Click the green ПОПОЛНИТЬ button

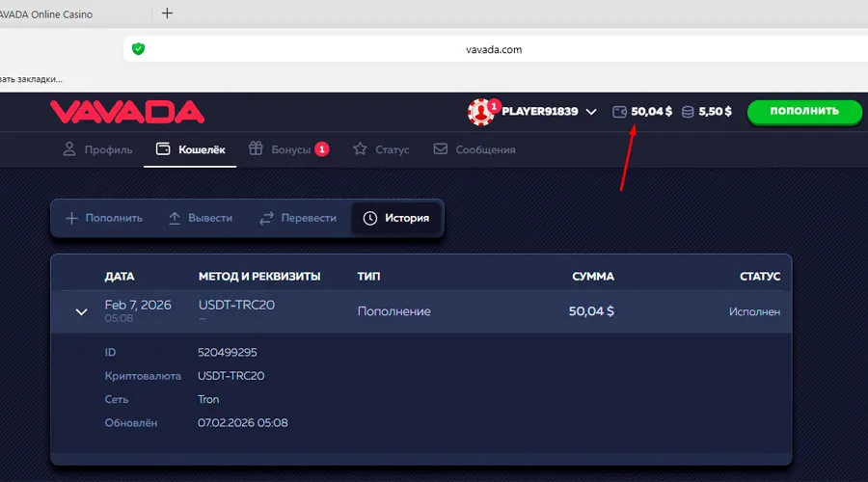(x=804, y=111)
